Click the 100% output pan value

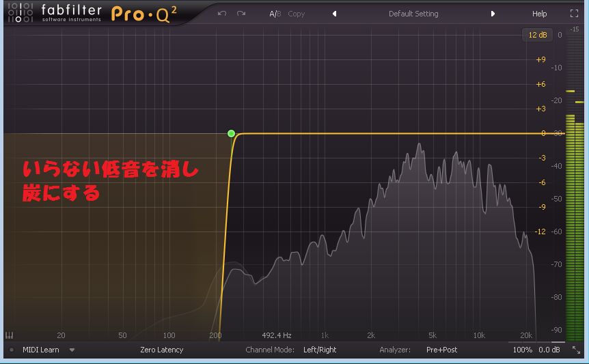[523, 350]
